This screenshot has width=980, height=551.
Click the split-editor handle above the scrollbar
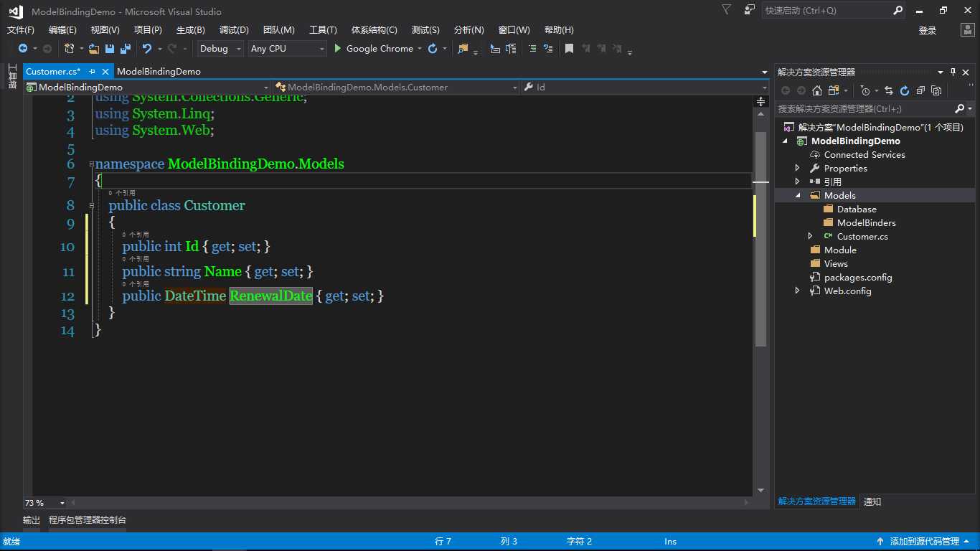click(761, 101)
